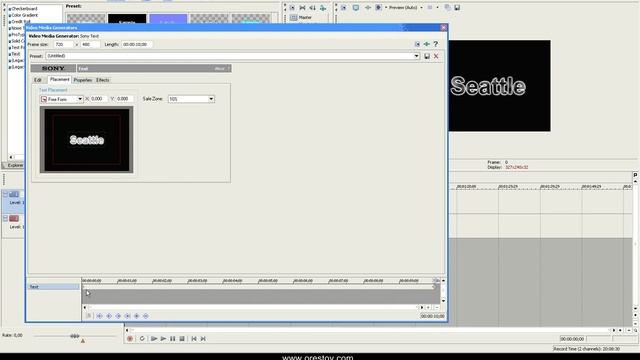Image resolution: width=640 pixels, height=360 pixels.
Task: Open help with the question mark icon
Action: 436,44
